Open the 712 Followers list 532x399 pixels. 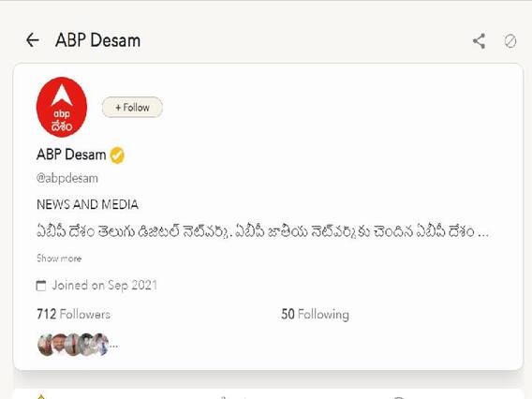coord(73,314)
